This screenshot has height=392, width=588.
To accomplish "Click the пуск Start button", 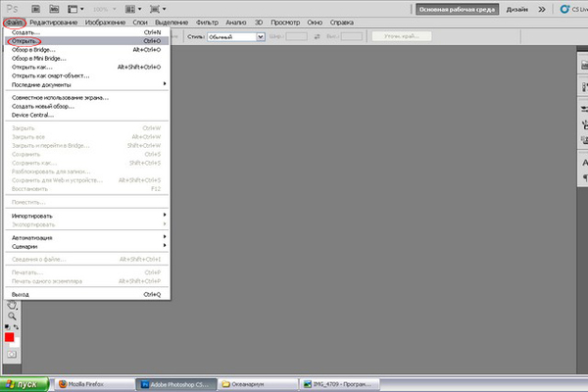I will tap(24, 384).
